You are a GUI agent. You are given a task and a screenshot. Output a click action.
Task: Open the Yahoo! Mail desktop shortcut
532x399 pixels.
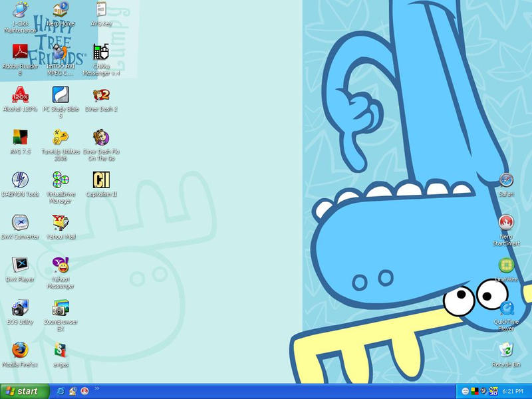[x=61, y=223]
